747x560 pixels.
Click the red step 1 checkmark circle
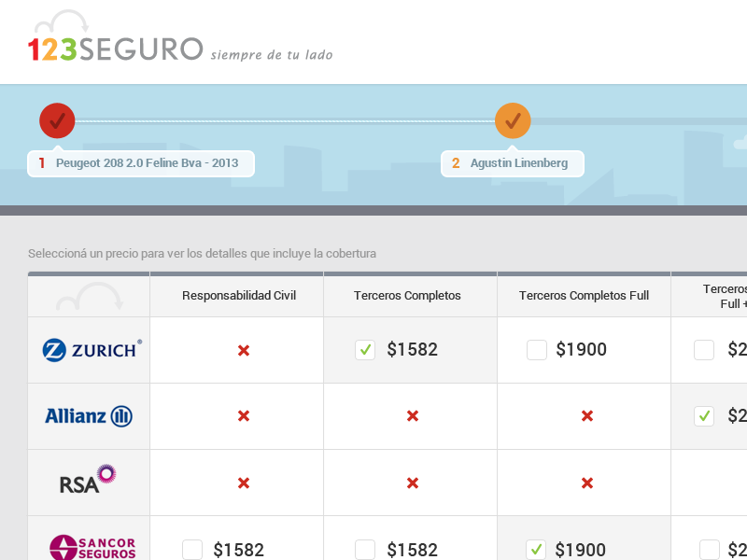[x=57, y=120]
